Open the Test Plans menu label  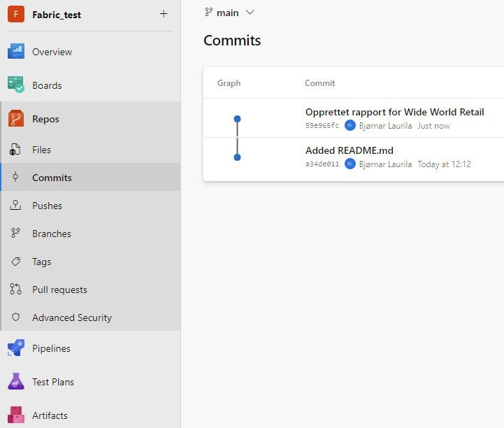[x=53, y=382]
